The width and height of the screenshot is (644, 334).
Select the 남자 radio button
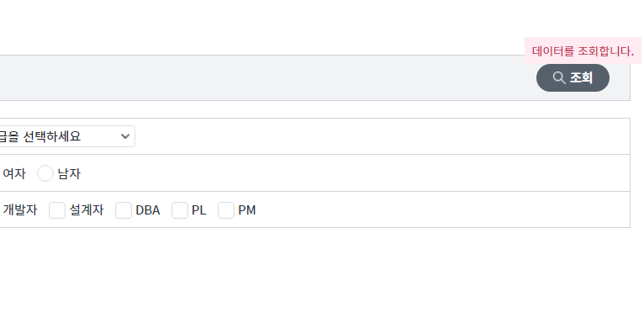click(45, 173)
